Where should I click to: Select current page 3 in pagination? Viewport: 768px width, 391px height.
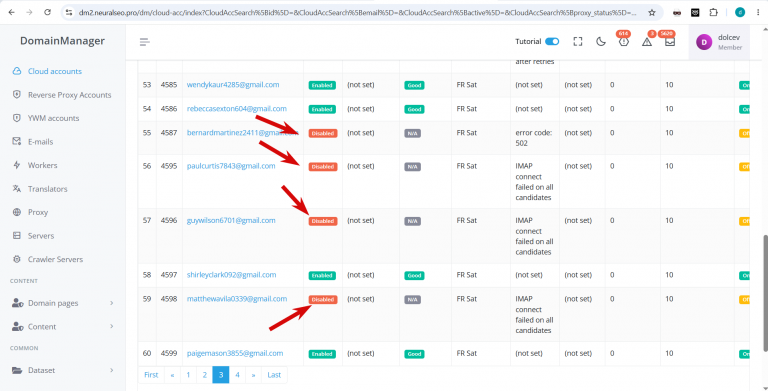[221, 375]
